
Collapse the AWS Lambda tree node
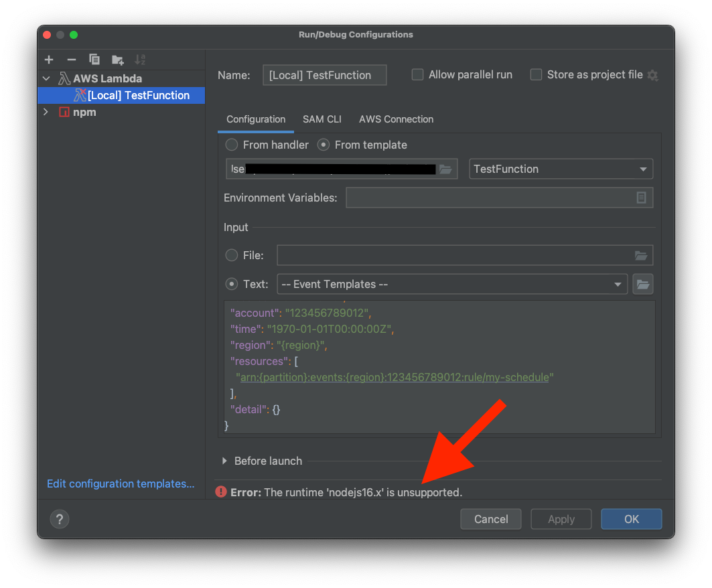point(46,78)
